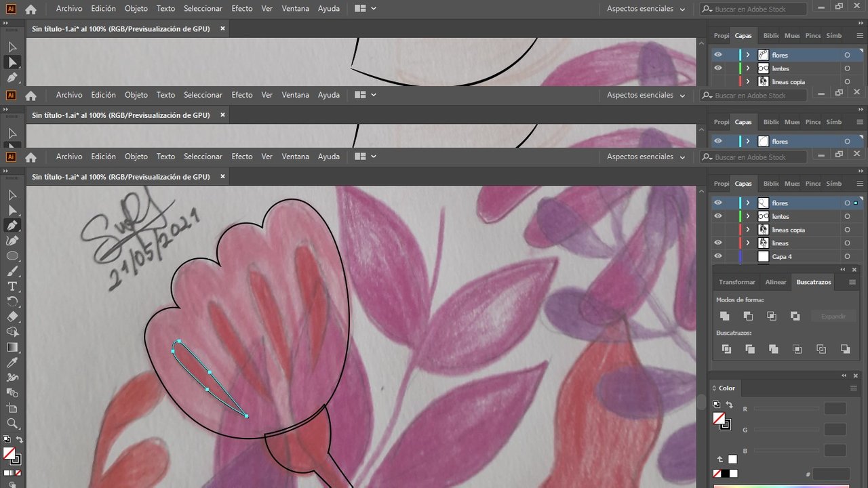Close the document tab in the front window

coord(222,176)
